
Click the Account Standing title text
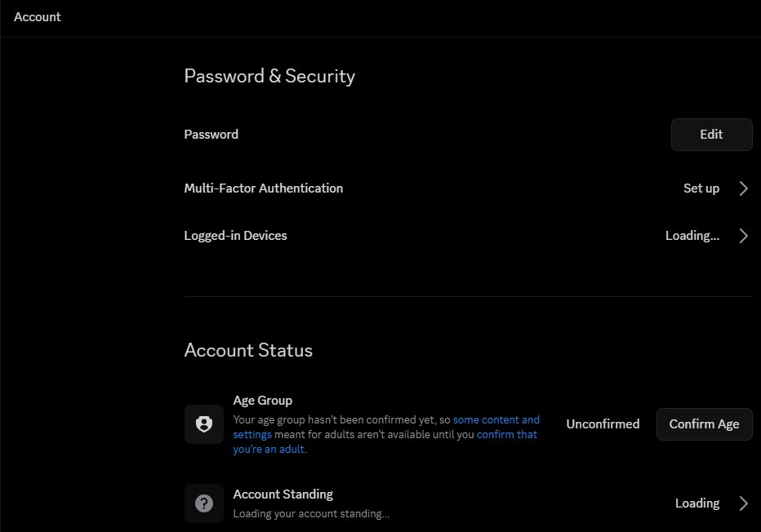[283, 494]
